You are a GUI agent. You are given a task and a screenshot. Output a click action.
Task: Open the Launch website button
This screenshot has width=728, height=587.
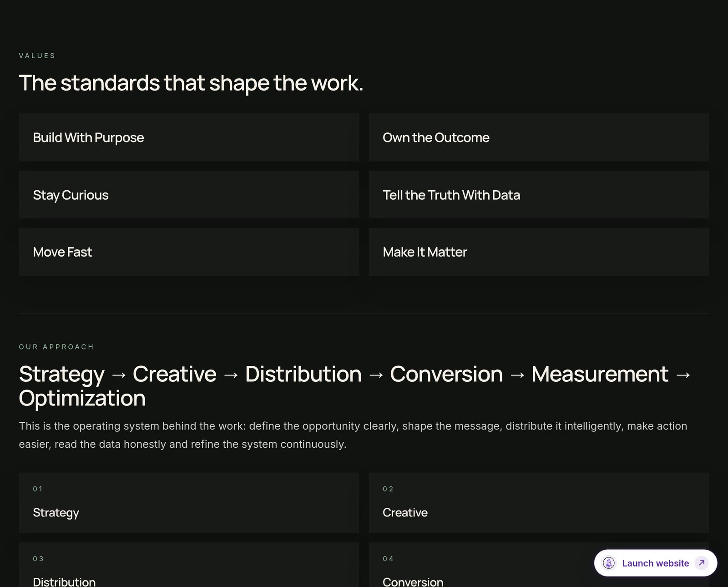click(655, 563)
